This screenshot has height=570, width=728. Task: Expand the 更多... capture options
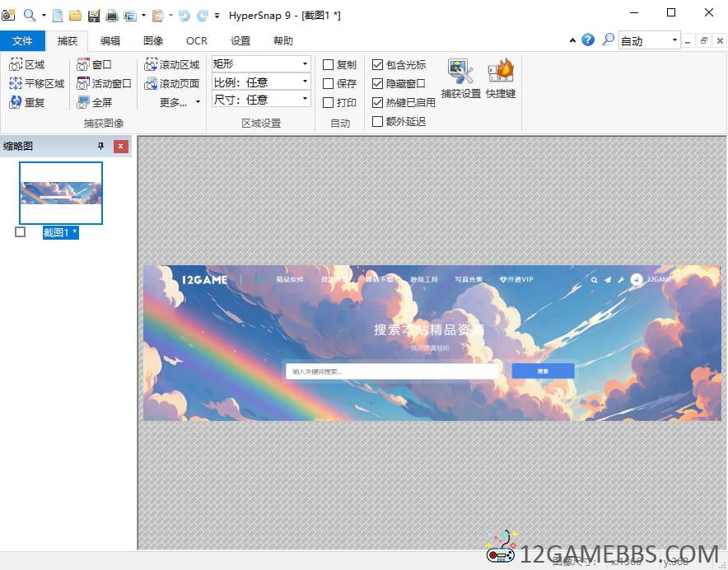pos(180,102)
